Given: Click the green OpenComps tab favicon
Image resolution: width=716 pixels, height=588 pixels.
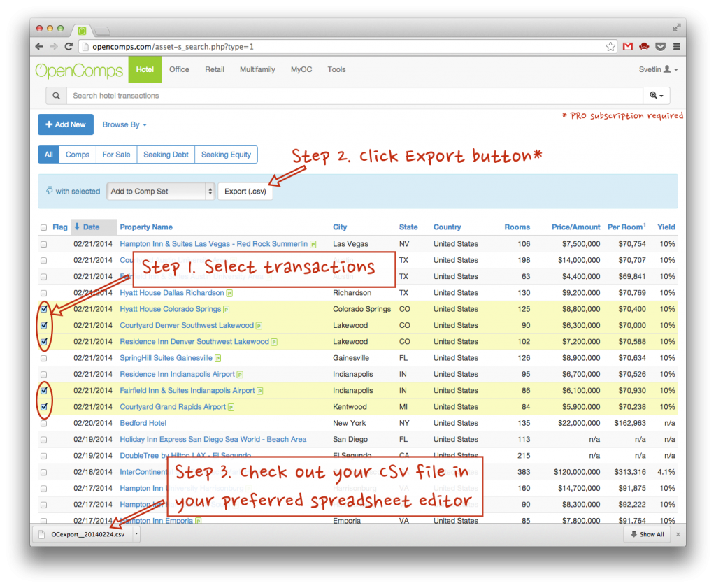Looking at the screenshot, I should click(x=82, y=31).
